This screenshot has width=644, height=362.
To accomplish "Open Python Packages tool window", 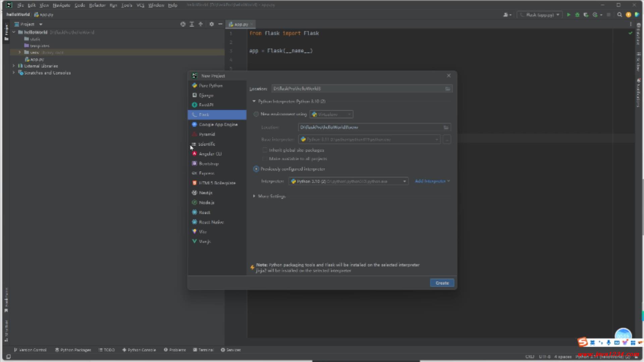I will (x=73, y=350).
